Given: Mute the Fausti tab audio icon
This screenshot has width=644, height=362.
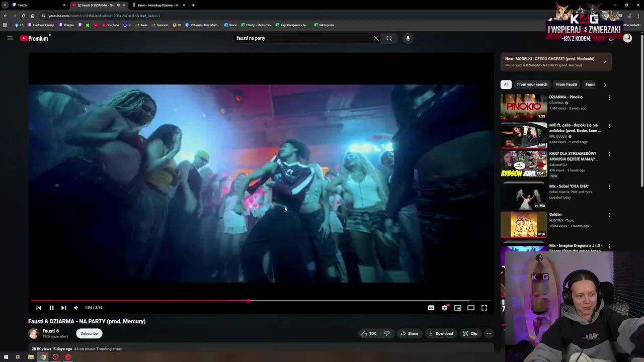Looking at the screenshot, I should click(x=118, y=5).
